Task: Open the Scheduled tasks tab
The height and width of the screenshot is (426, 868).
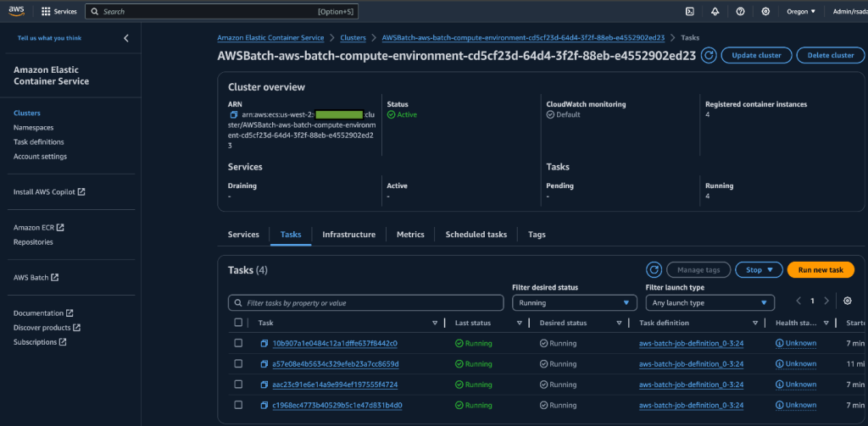Action: [x=476, y=235]
